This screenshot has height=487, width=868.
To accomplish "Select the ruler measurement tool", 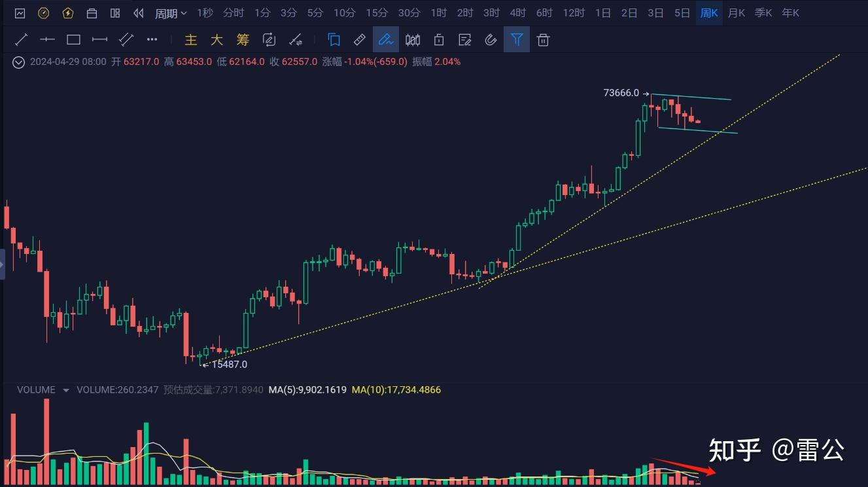I will coord(360,40).
